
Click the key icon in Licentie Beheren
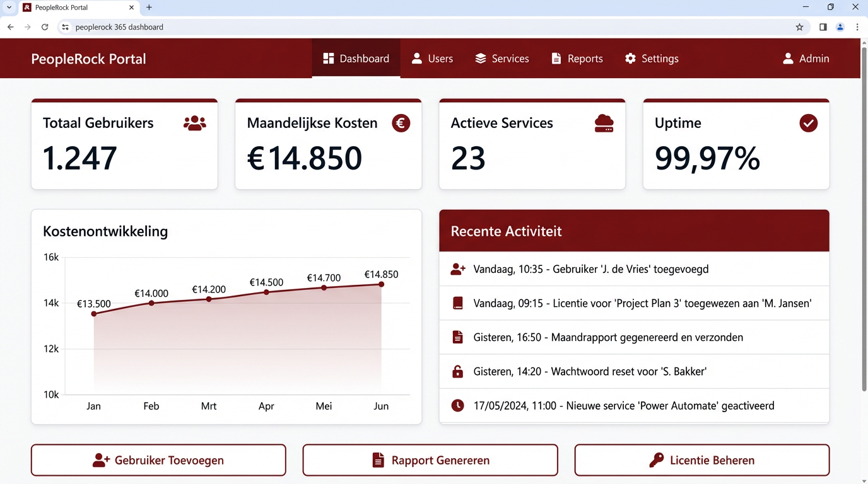click(x=658, y=460)
